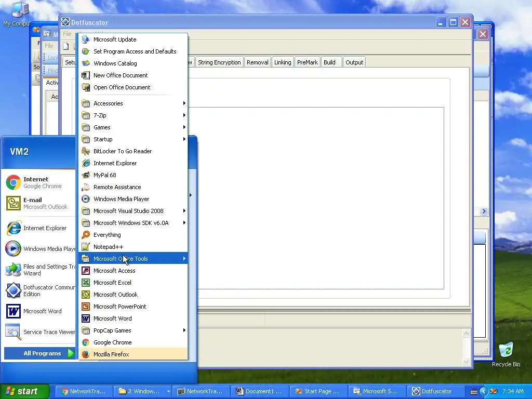Launch Microsoft Excel icon
This screenshot has width=532, height=399.
(86, 283)
